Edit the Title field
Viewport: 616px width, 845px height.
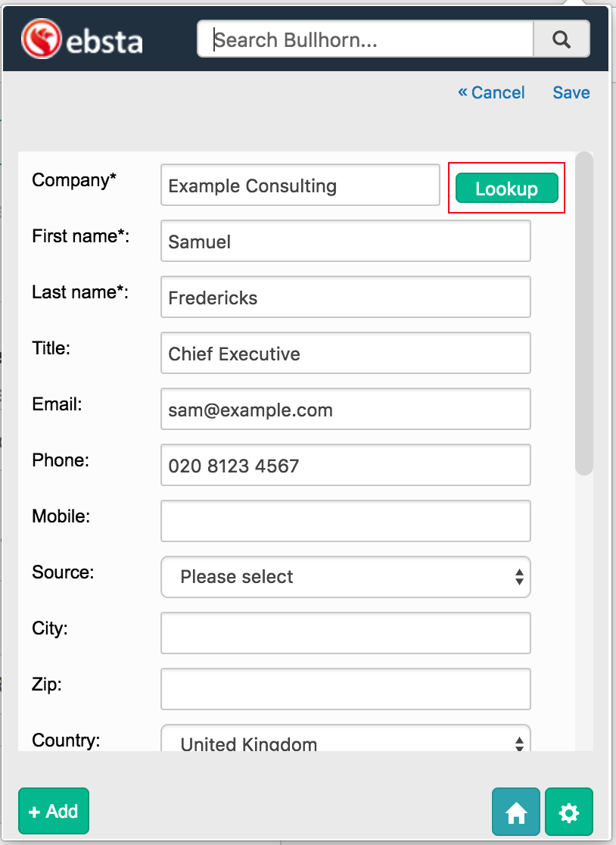(345, 354)
